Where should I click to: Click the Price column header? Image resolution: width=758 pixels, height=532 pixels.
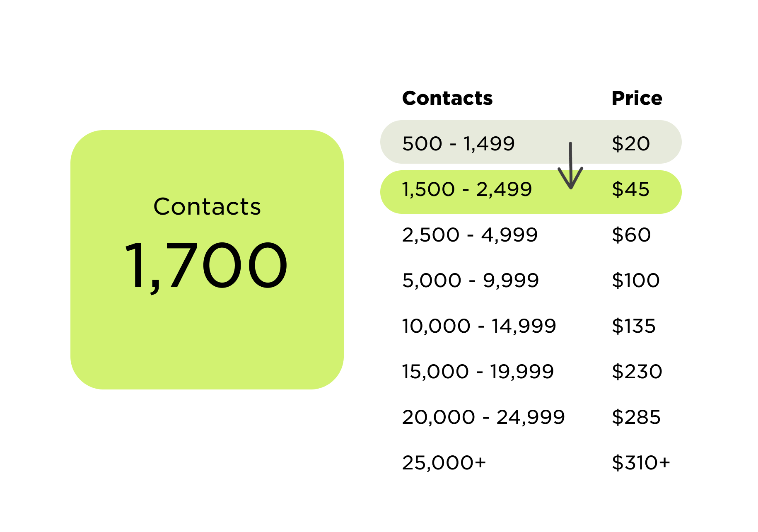click(x=637, y=98)
